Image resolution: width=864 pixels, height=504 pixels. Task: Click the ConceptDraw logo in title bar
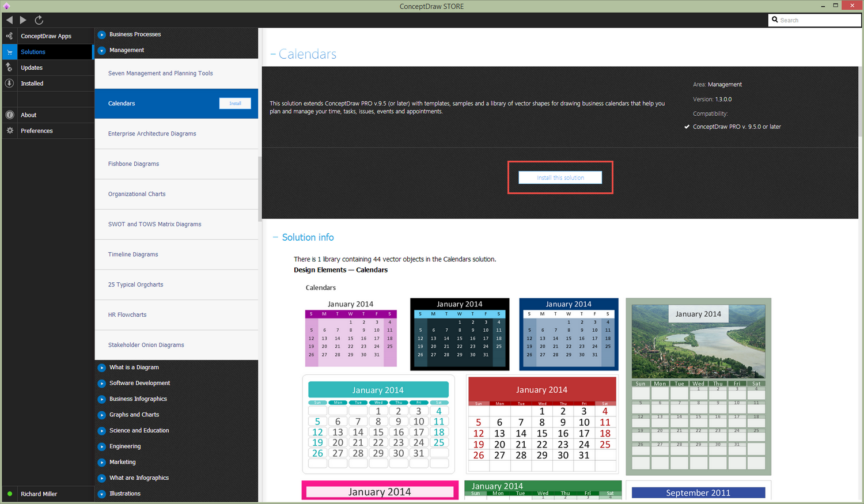[6, 6]
